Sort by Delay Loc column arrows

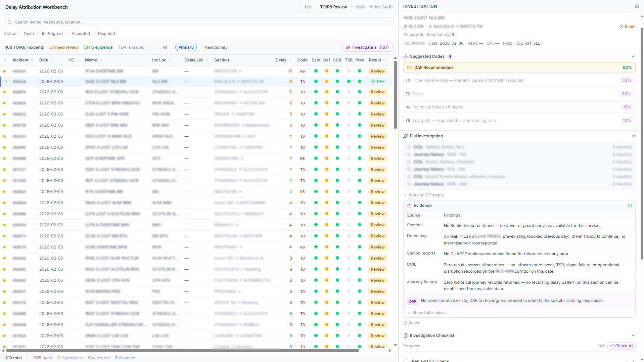[207, 60]
